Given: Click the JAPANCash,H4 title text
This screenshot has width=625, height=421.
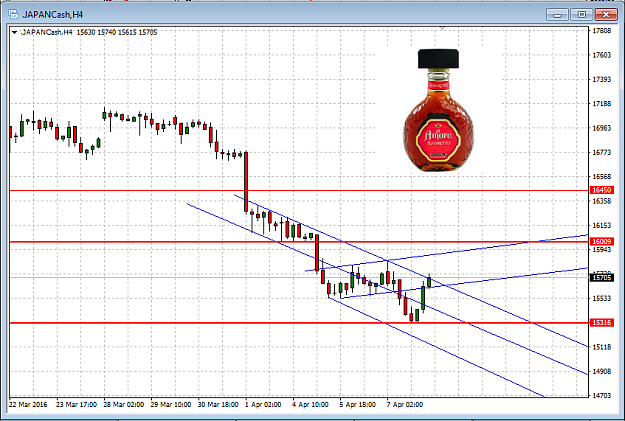Looking at the screenshot, I should pos(53,15).
